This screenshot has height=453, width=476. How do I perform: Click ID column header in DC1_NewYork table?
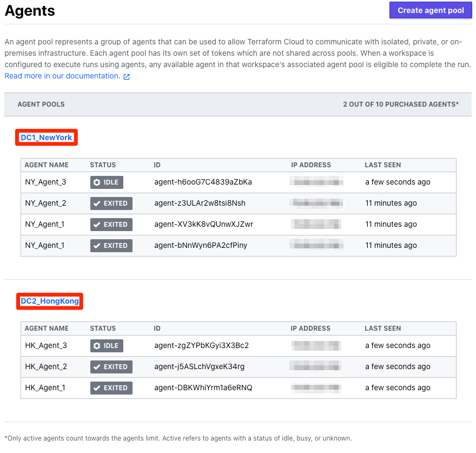(157, 165)
